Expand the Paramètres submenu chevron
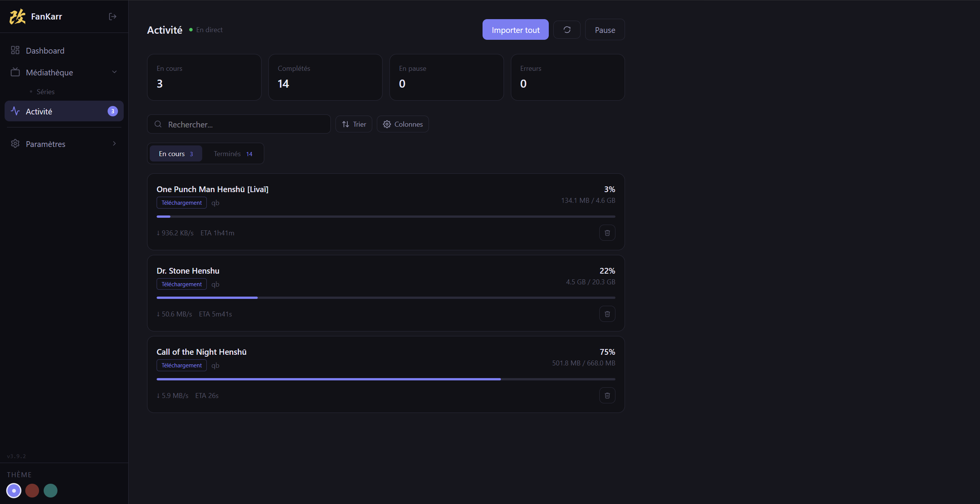The height and width of the screenshot is (504, 980). coord(114,144)
